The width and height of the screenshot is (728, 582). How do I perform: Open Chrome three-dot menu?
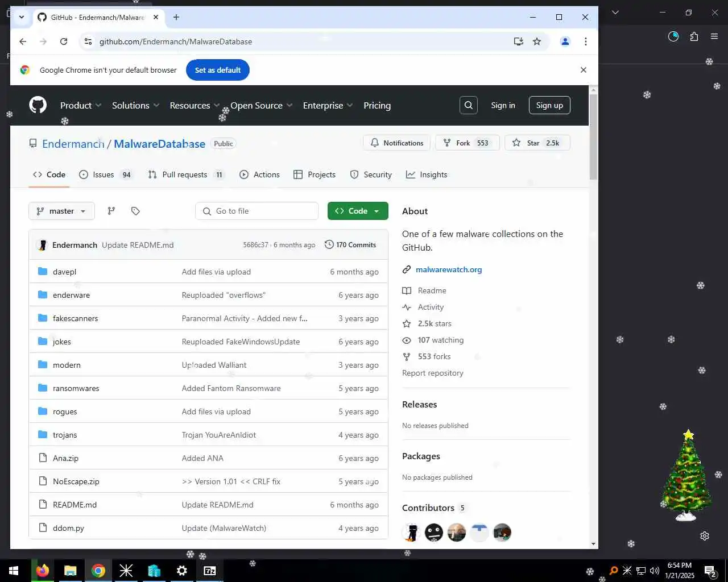coord(585,41)
